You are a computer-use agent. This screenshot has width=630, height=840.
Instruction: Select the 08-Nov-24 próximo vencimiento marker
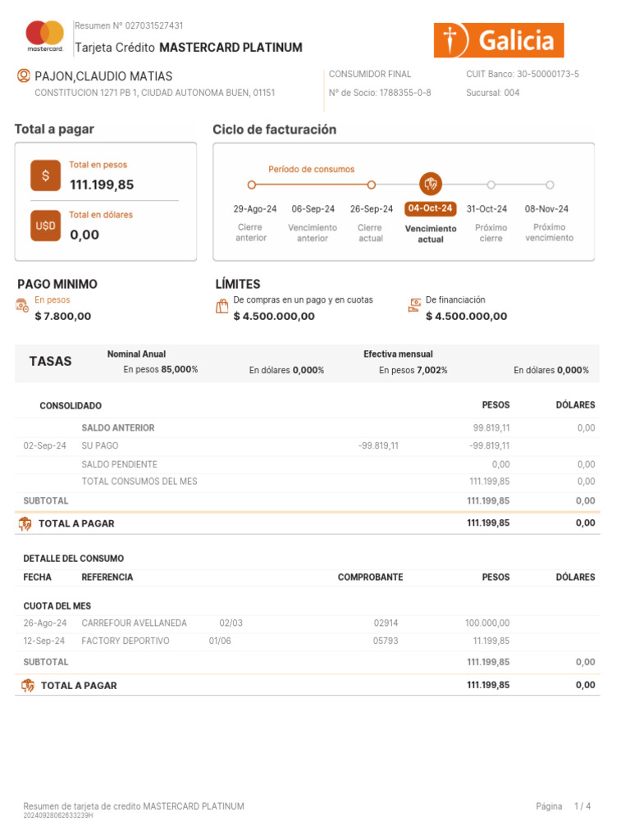550,185
